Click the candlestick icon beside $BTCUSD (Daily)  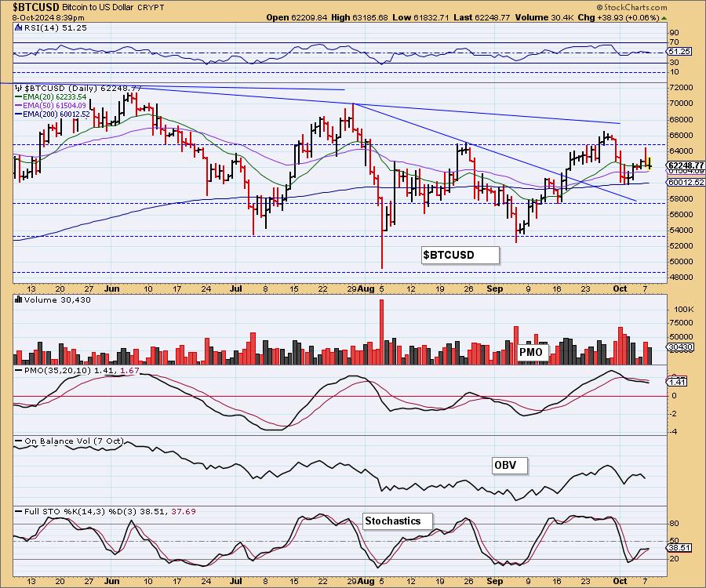pyautogui.click(x=19, y=88)
